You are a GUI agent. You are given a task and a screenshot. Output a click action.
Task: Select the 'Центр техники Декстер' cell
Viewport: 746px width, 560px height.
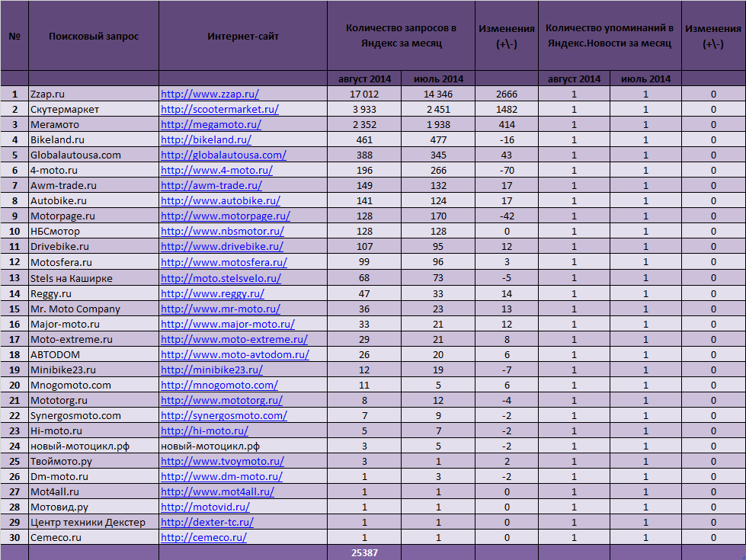point(88,522)
